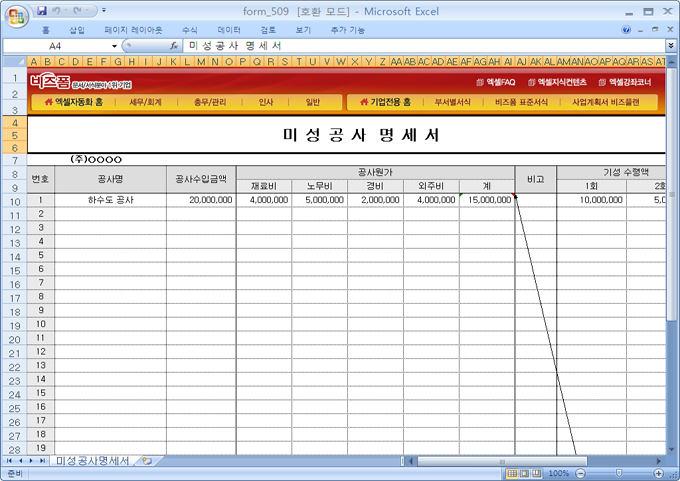Screen dimensions: 680x481
Task: Select the 미성공사명세서 sheet tab
Action: (x=92, y=461)
